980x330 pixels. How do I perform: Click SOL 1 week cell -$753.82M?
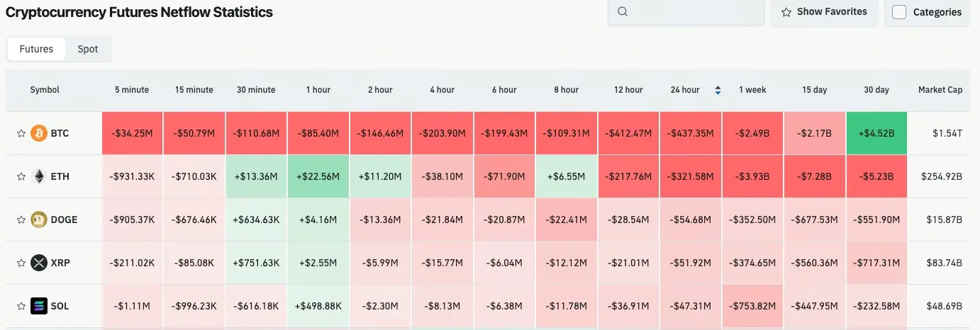[x=752, y=306]
